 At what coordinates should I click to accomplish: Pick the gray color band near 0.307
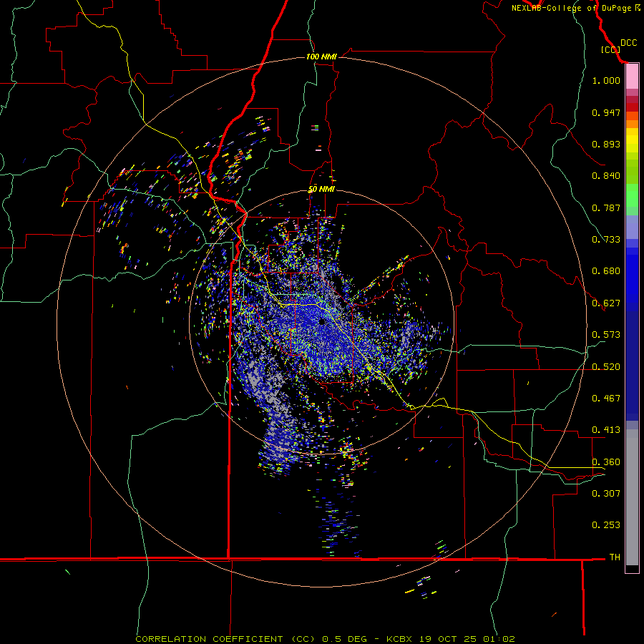coord(632,497)
